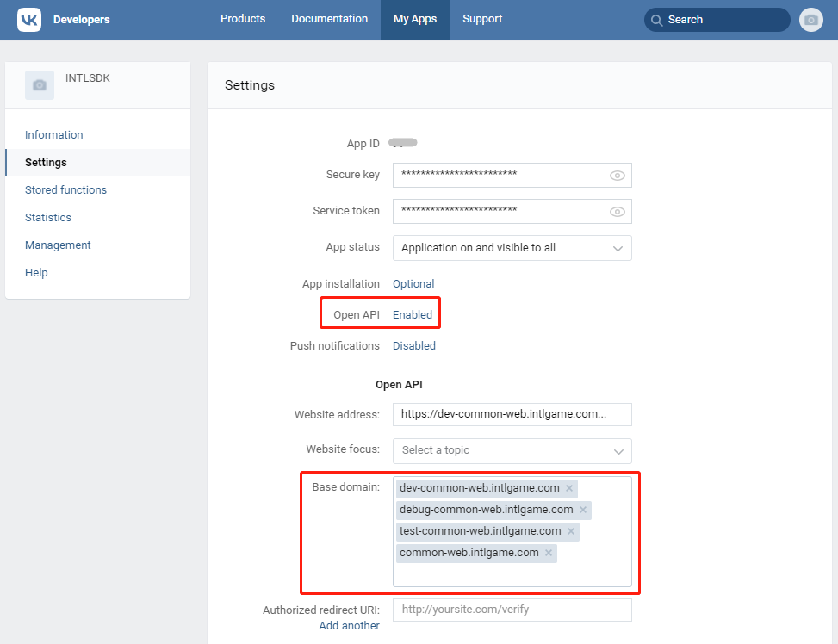Click the INTLSDK app camera placeholder icon

[39, 84]
